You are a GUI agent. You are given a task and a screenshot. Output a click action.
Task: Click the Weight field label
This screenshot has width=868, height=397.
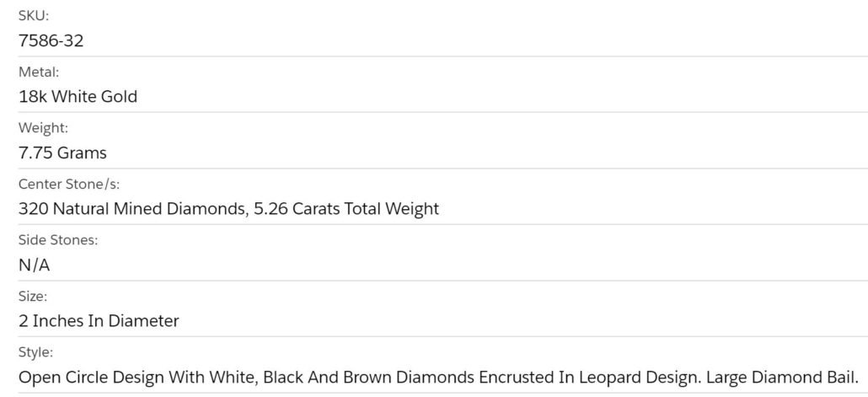pyautogui.click(x=43, y=128)
